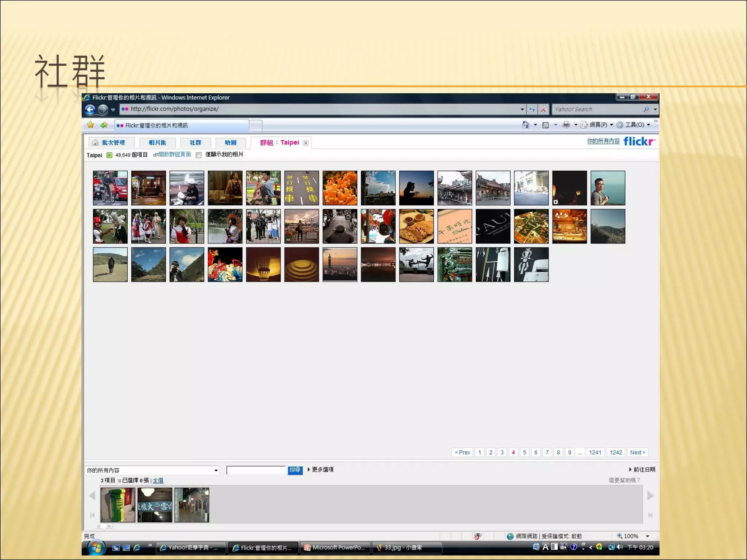Viewport: 747px width, 560px height.
Task: Open the Favorites star icon
Action: pyautogui.click(x=90, y=125)
